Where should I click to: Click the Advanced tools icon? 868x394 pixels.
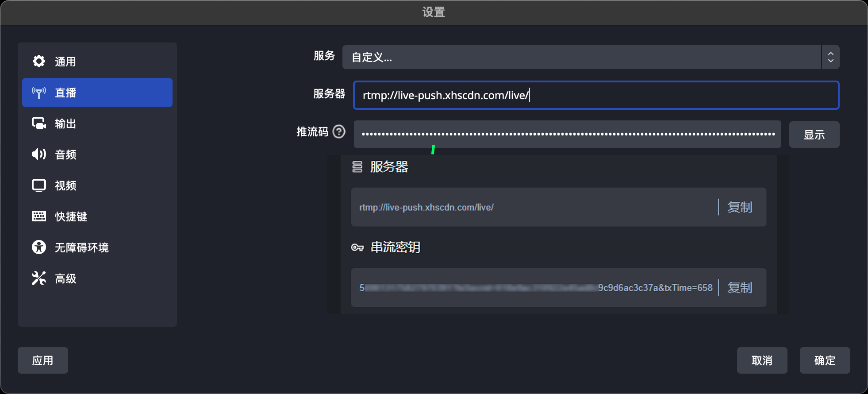pyautogui.click(x=39, y=278)
